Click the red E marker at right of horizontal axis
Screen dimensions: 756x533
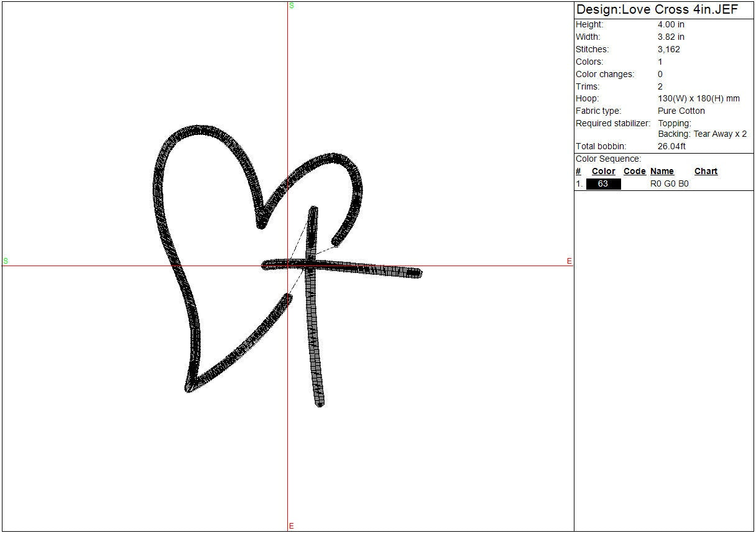tap(569, 261)
